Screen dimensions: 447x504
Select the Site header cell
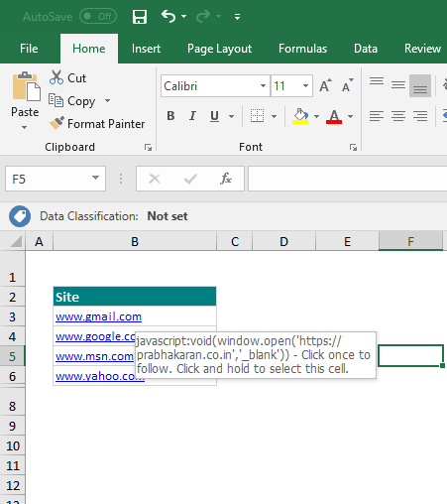135,297
